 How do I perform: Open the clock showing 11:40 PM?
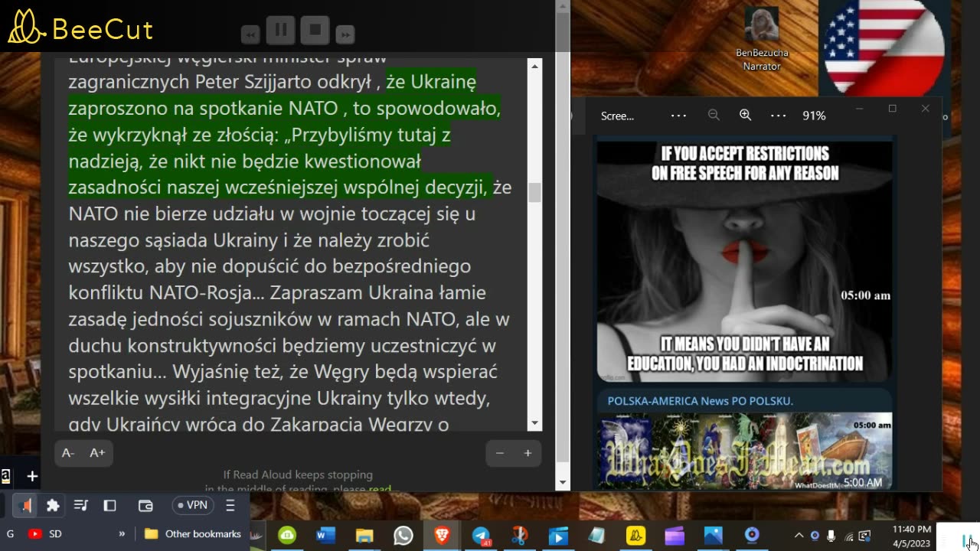pyautogui.click(x=912, y=536)
